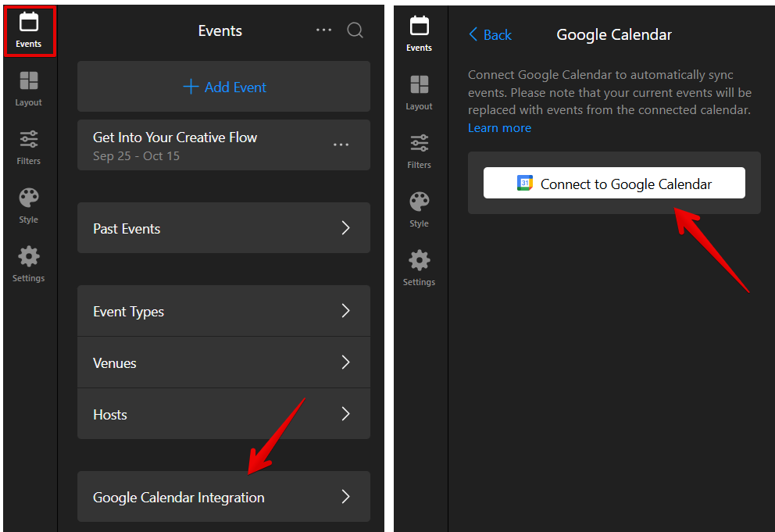Open Filters tab in Google Calendar panel sidebar
This screenshot has width=775, height=532.
(x=419, y=152)
